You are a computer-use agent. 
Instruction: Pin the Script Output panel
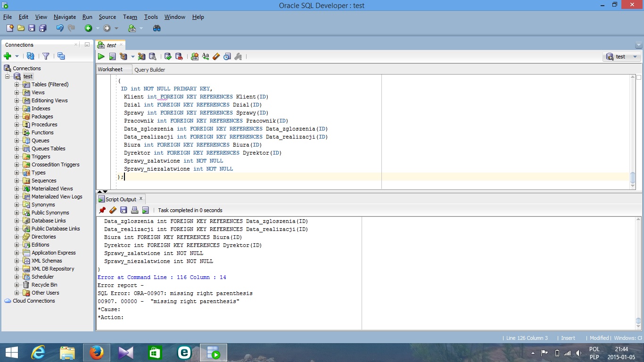click(102, 210)
